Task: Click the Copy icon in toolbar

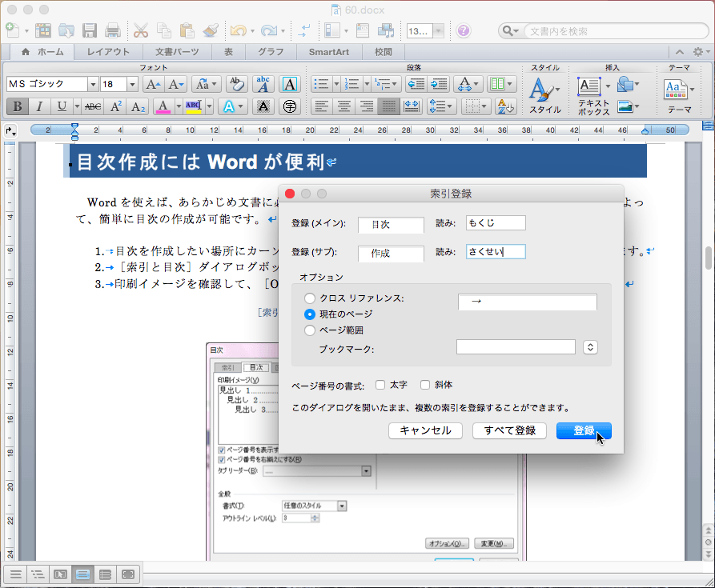Action: click(x=163, y=30)
